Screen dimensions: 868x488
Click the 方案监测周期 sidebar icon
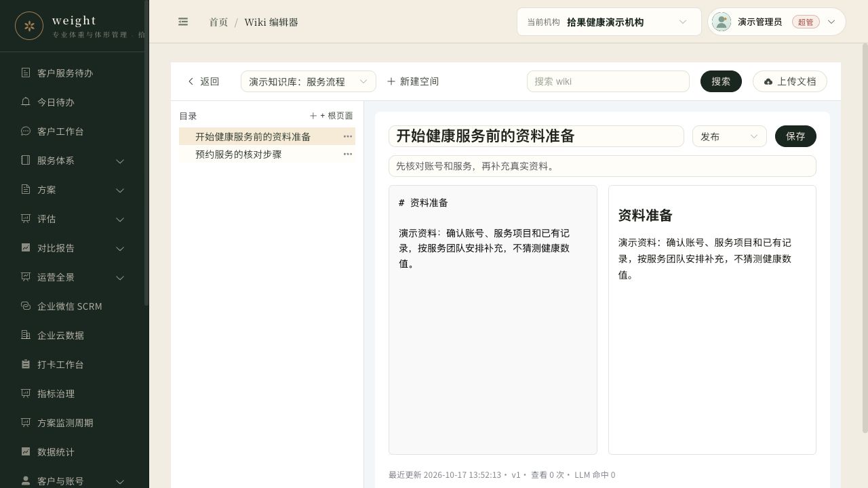tap(26, 422)
